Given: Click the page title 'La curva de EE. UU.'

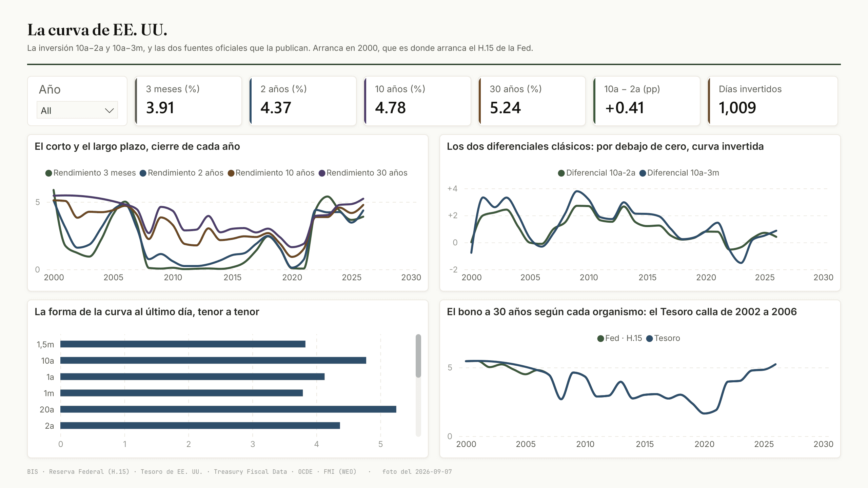Looking at the screenshot, I should pyautogui.click(x=97, y=30).
